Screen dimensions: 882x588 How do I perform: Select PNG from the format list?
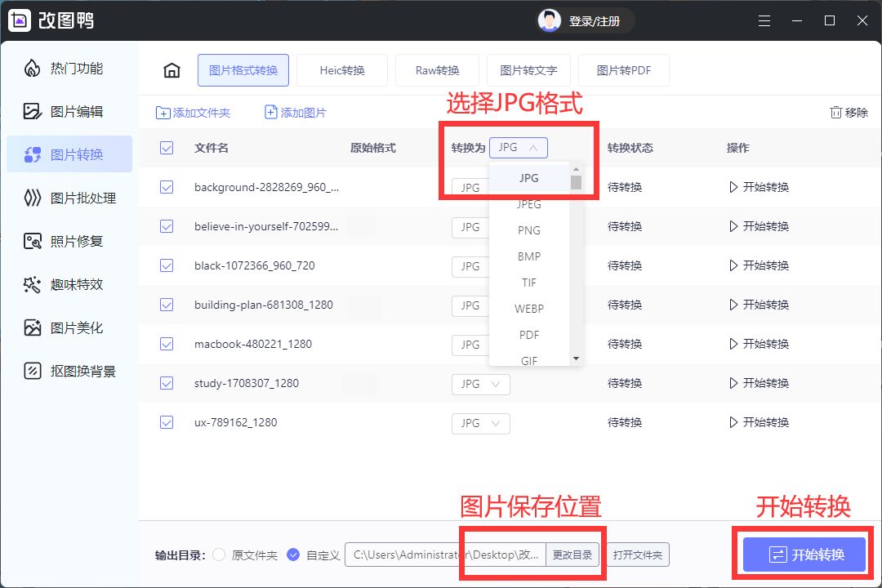pyautogui.click(x=528, y=229)
